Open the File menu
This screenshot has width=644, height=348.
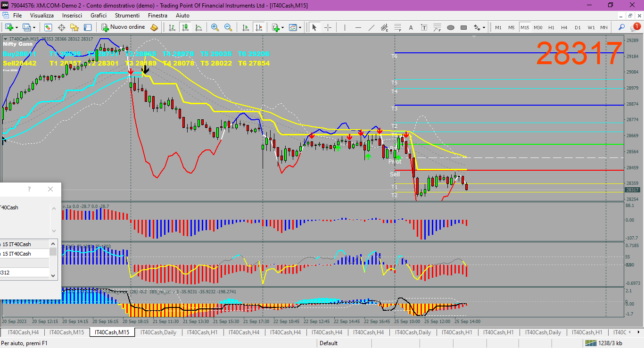coord(17,16)
